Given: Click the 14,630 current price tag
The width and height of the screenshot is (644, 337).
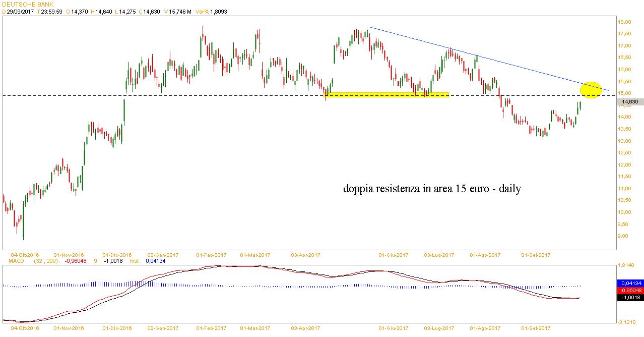Looking at the screenshot, I should click(629, 101).
